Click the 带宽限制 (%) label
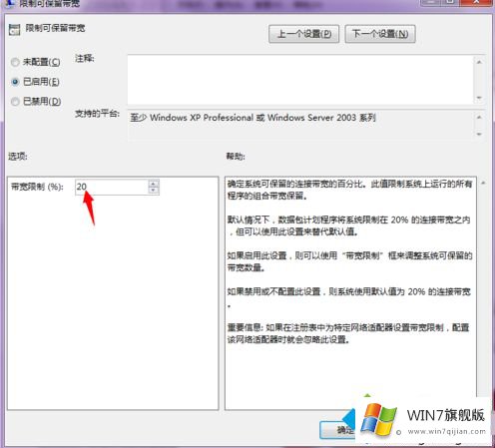 tap(37, 187)
